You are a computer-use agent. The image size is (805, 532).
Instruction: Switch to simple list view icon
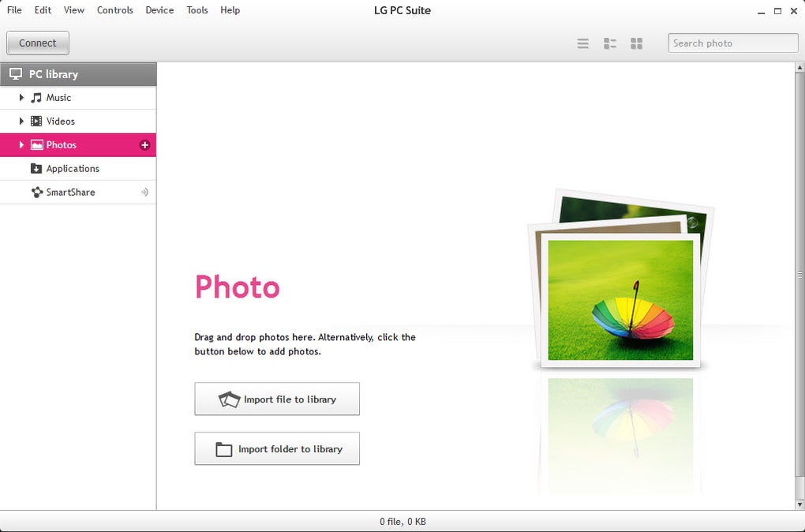pyautogui.click(x=582, y=43)
